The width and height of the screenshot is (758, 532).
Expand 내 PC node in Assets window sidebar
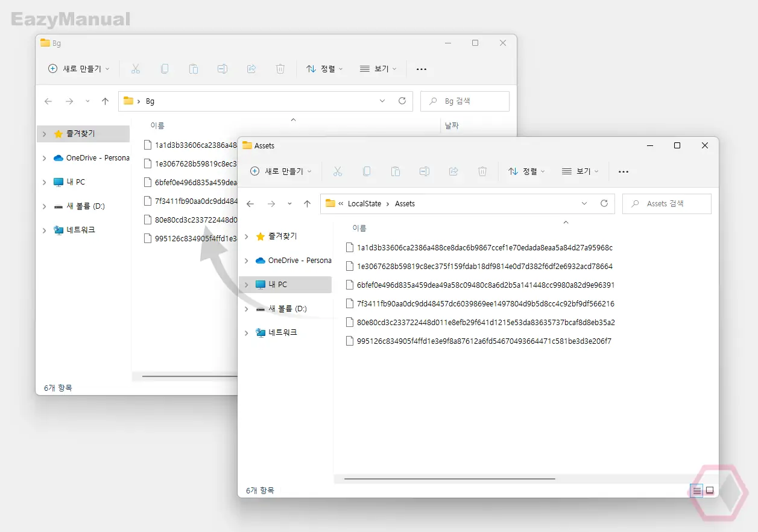point(246,285)
